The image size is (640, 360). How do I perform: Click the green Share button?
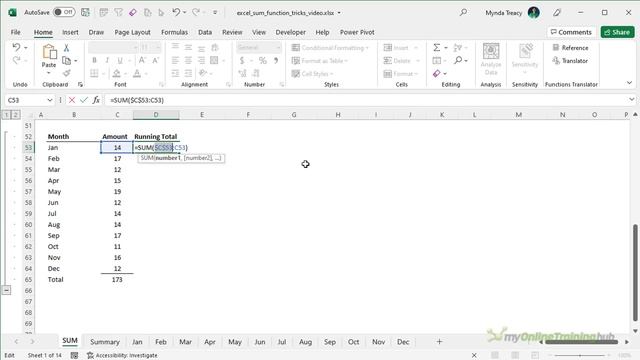click(617, 32)
